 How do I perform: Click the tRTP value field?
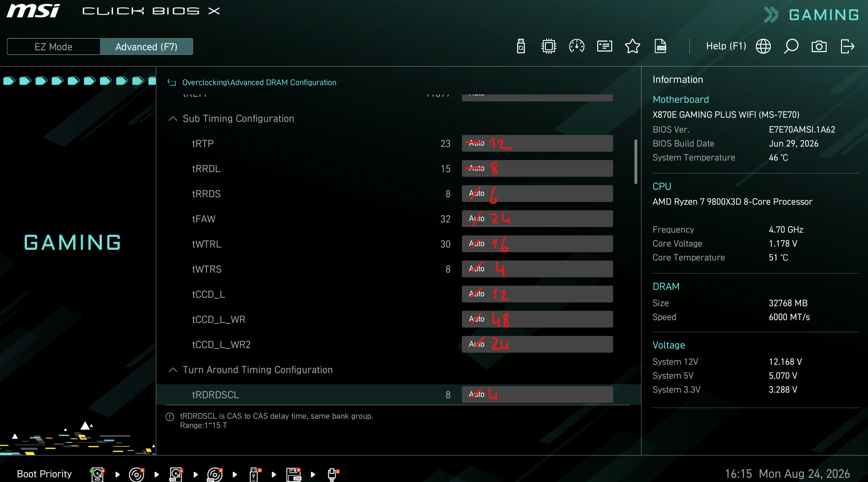coord(537,143)
